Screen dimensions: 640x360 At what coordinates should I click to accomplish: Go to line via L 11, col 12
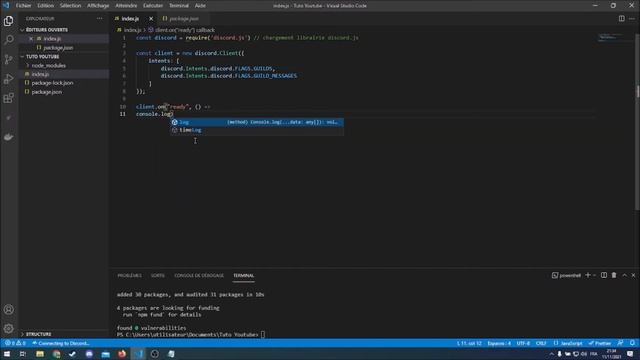click(x=469, y=343)
